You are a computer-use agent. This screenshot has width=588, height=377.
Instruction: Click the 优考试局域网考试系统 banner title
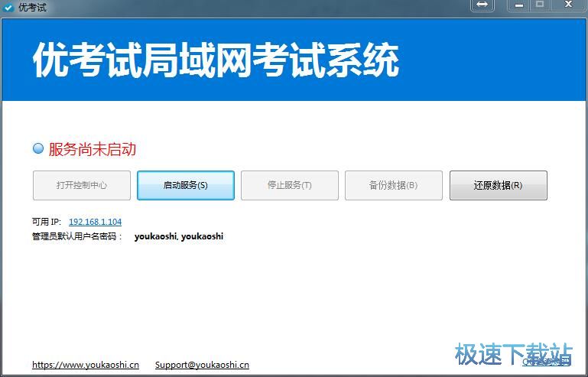pyautogui.click(x=216, y=60)
